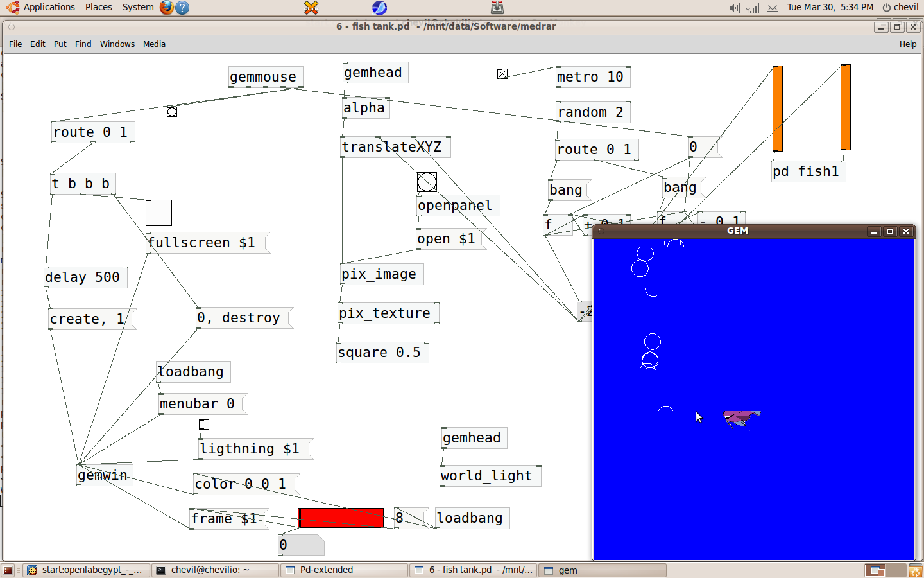Viewport: 924px width, 578px height.
Task: Launch Firefox from the top panel
Action: (x=166, y=8)
